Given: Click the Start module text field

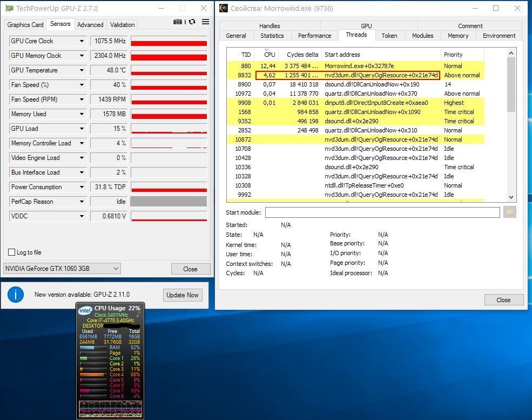Looking at the screenshot, I should pyautogui.click(x=382, y=212).
